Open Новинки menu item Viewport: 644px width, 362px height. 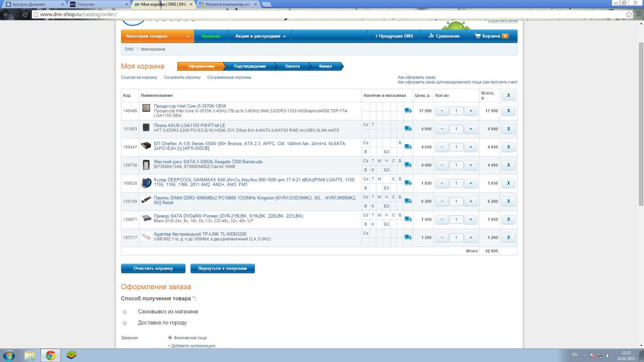click(211, 36)
